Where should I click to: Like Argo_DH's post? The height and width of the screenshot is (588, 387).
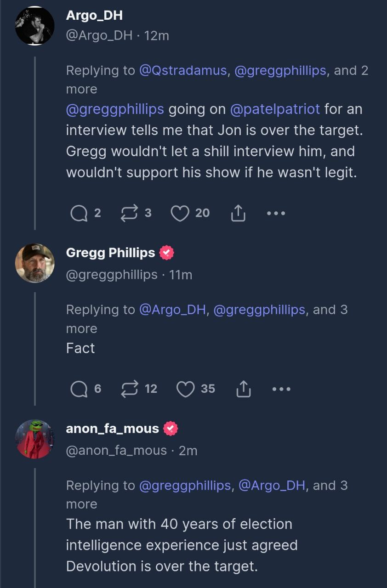tap(180, 213)
